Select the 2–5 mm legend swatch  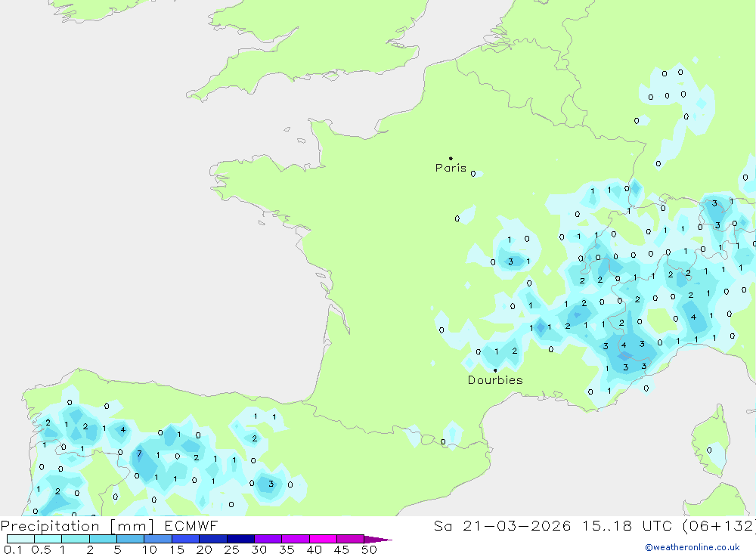click(x=103, y=539)
